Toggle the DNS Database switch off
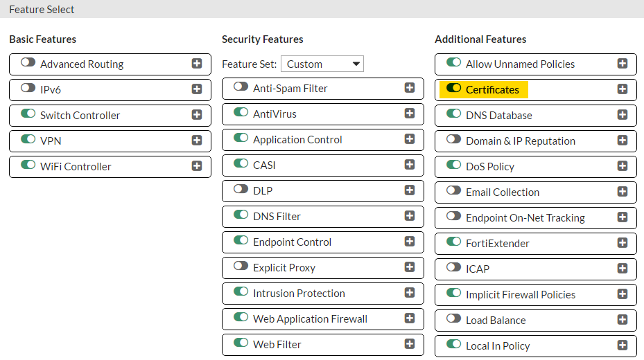644x360 pixels. 454,114
